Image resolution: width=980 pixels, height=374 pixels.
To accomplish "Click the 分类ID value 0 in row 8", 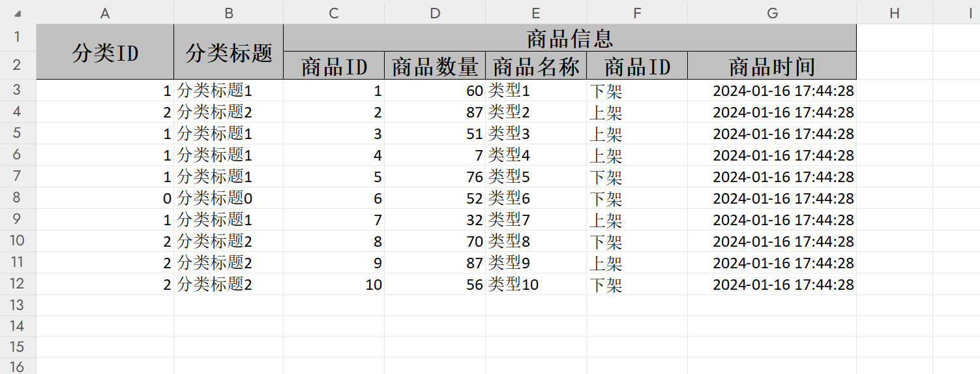I will pyautogui.click(x=105, y=198).
